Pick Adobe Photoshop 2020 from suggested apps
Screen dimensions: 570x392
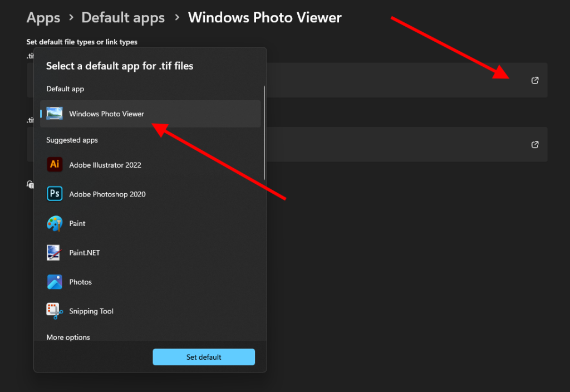click(x=107, y=194)
